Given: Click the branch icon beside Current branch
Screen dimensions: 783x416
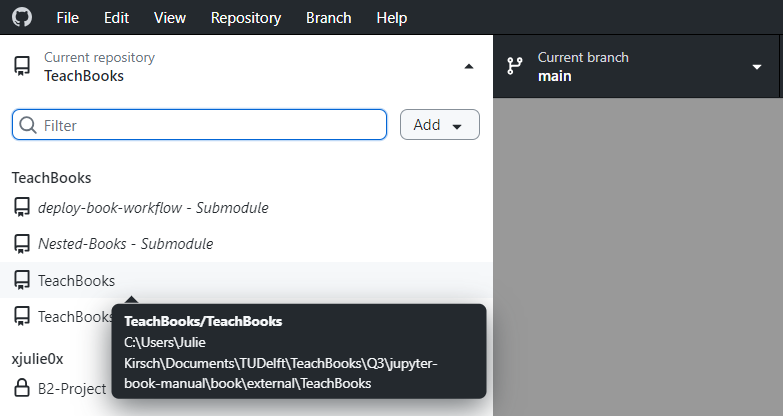Looking at the screenshot, I should coord(515,67).
